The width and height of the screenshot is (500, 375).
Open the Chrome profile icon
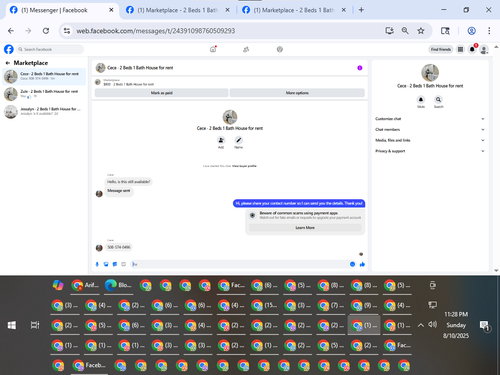click(471, 31)
